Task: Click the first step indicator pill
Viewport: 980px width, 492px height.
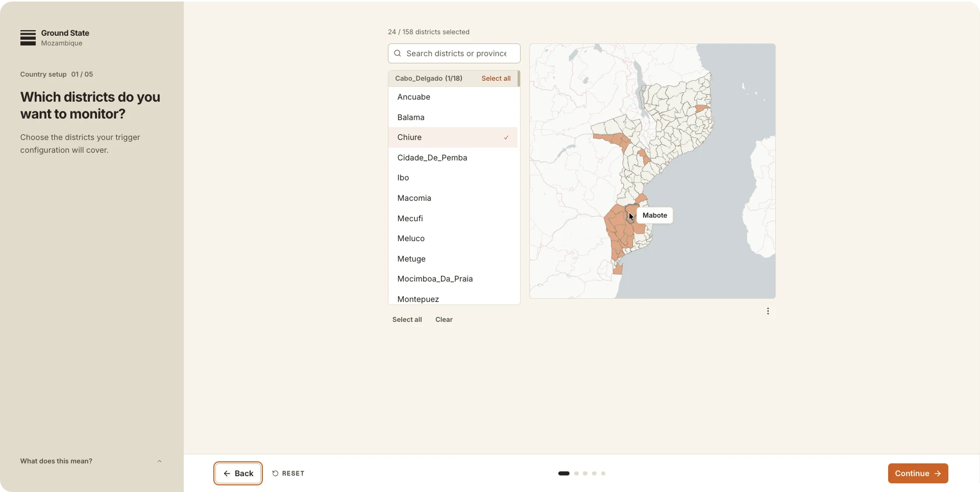Action: 563,474
